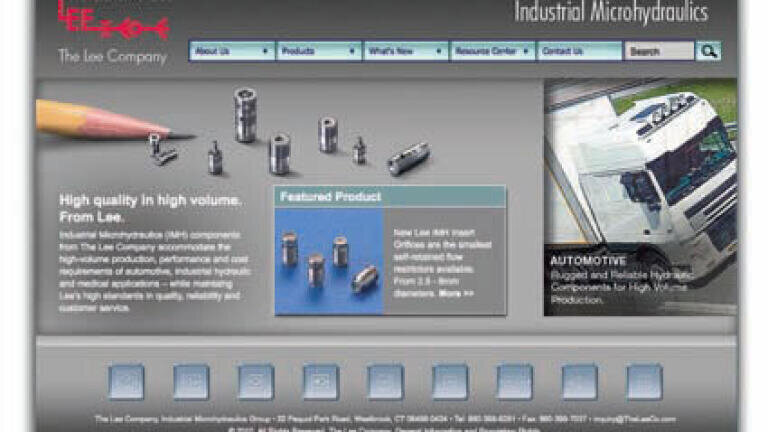Open the Automotive truck banner image
The image size is (768, 432).
640,197
